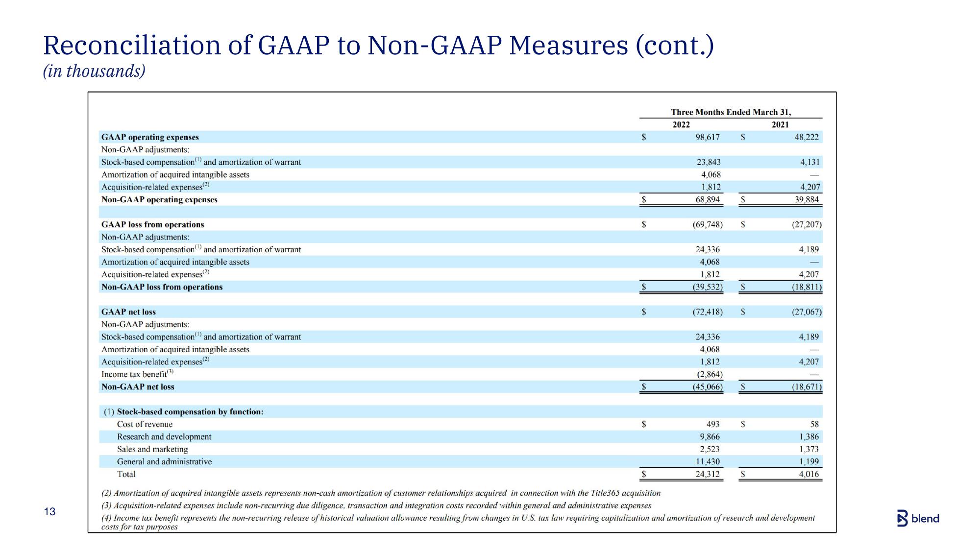The image size is (980, 551).
Task: Click value 39,884
Action: click(x=807, y=199)
